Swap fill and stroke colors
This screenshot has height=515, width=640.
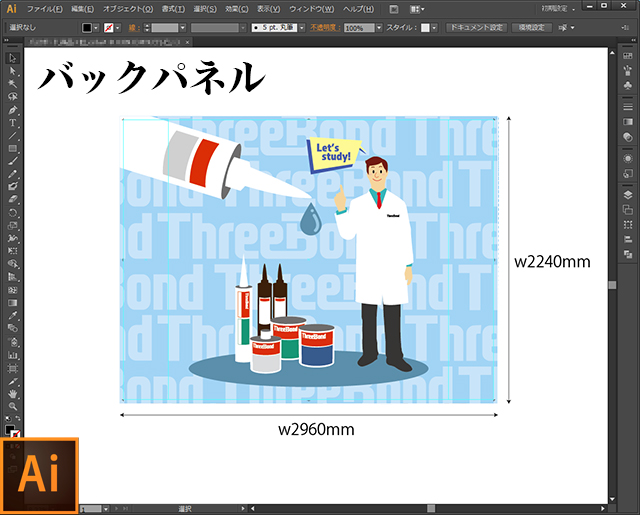pos(18,418)
